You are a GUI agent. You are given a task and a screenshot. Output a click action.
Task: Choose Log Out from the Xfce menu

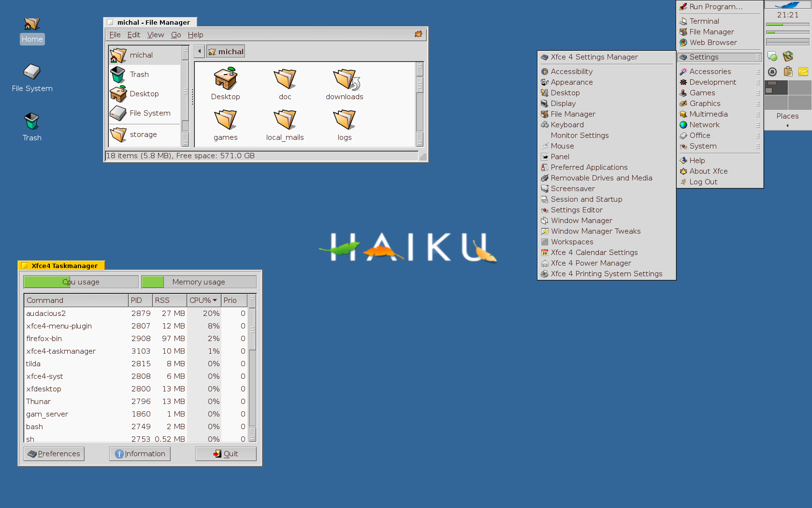click(x=720, y=182)
